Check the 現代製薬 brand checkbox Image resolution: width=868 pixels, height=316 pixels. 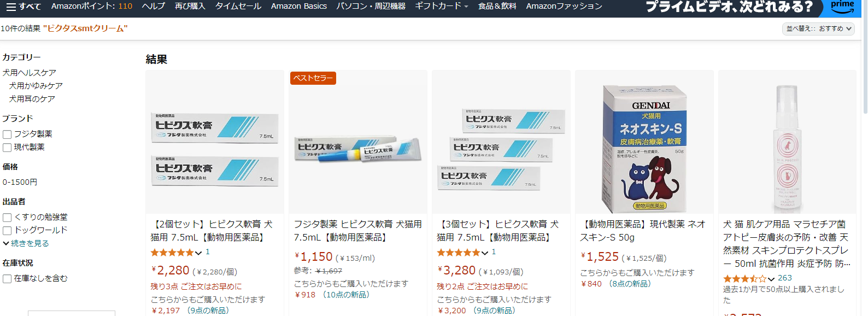(7, 148)
